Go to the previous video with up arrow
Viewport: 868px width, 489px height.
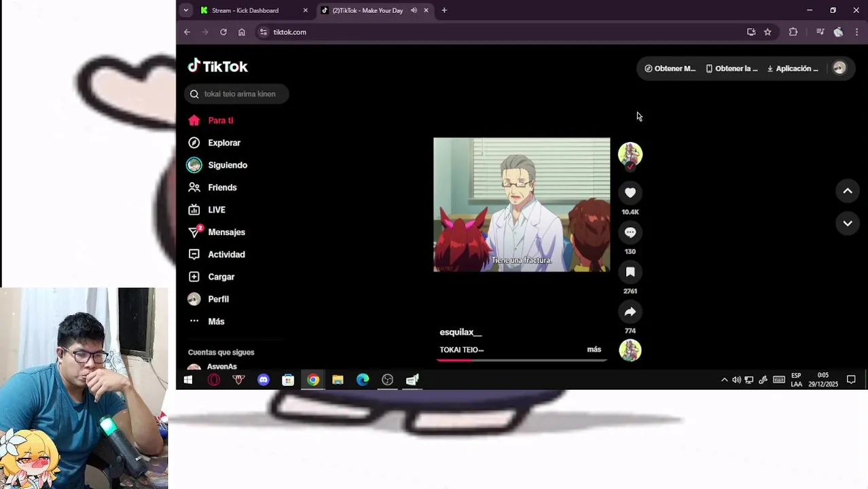coord(848,191)
